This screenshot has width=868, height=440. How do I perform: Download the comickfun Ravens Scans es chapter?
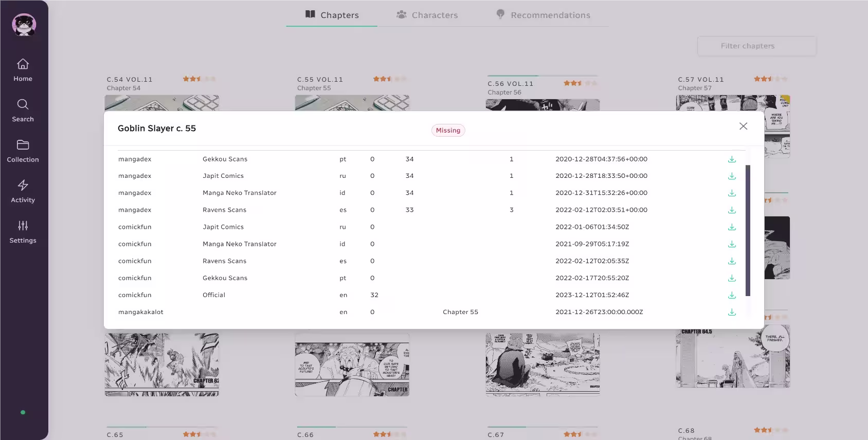coord(732,261)
